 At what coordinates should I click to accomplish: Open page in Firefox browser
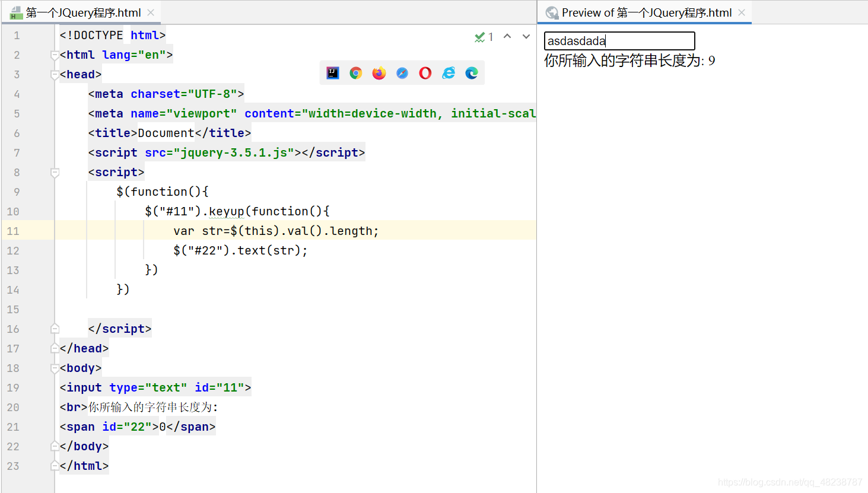(379, 73)
